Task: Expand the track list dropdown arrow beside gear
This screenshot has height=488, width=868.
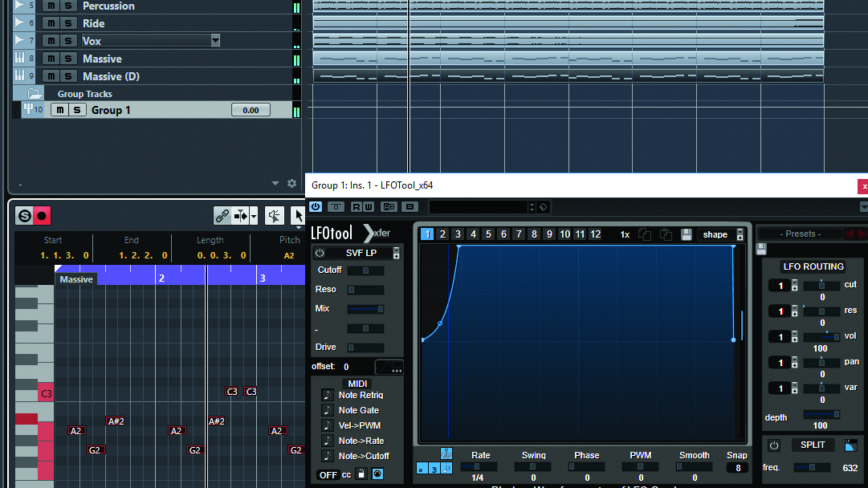Action: (x=275, y=183)
